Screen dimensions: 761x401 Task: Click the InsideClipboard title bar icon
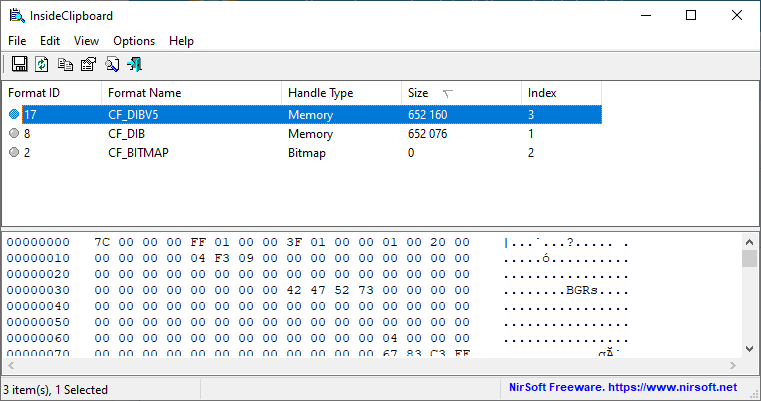click(x=16, y=15)
